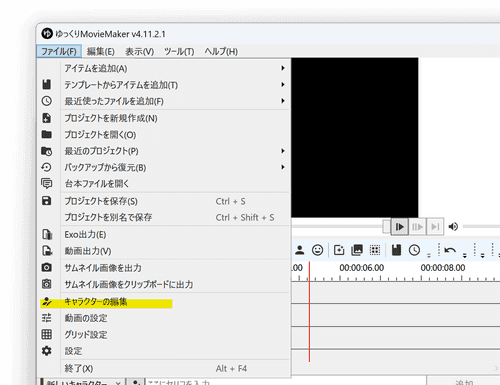Open the ツール(T) menu
Image resolution: width=500 pixels, height=385 pixels.
[179, 52]
